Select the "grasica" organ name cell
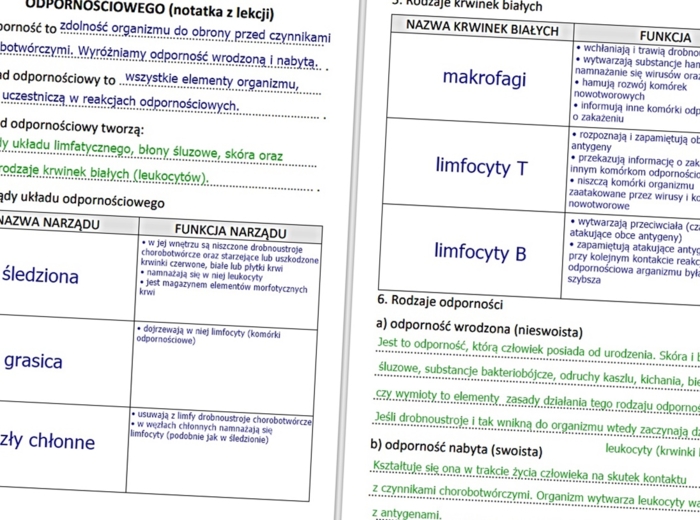The width and height of the screenshot is (700, 520). coord(33,361)
